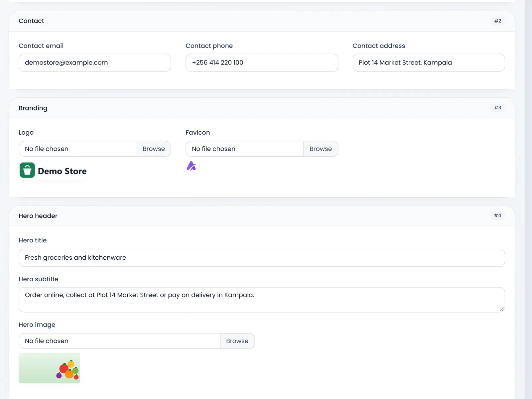
Task: Edit the Contact phone field
Action: point(262,63)
